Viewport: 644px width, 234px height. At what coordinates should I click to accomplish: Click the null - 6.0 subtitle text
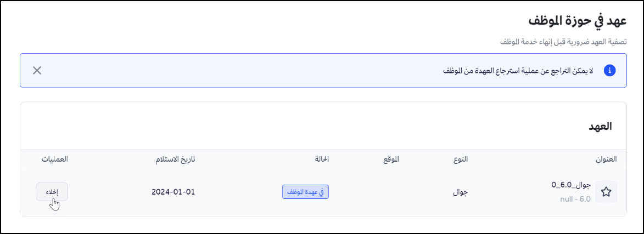pyautogui.click(x=572, y=199)
